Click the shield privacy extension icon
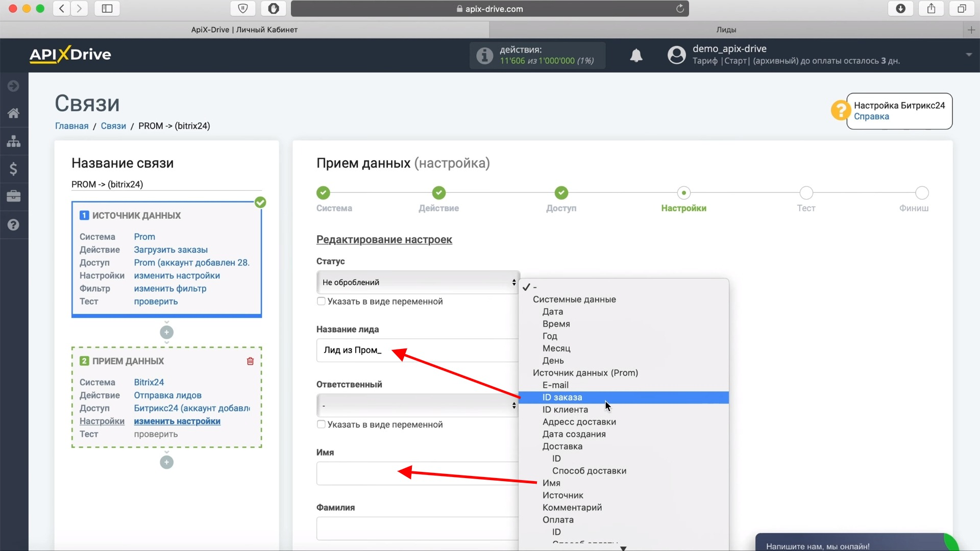980x551 pixels. (243, 8)
